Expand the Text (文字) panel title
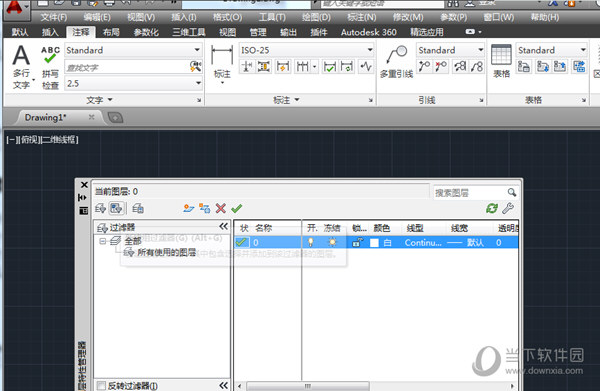The image size is (600, 391). pos(99,100)
